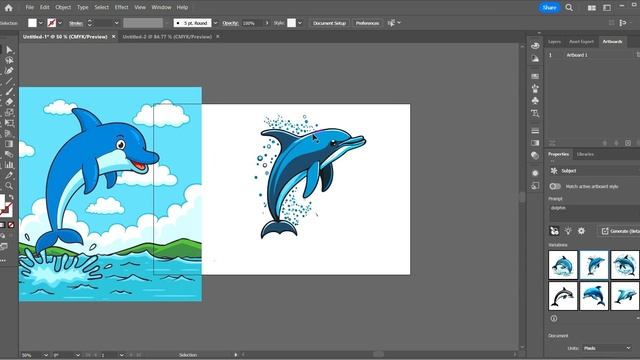Open the Swatches panel icon

coord(535,76)
